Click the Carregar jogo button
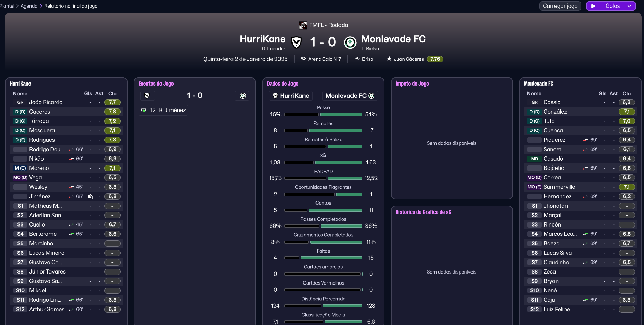Image resolution: width=644 pixels, height=325 pixels. 560,6
